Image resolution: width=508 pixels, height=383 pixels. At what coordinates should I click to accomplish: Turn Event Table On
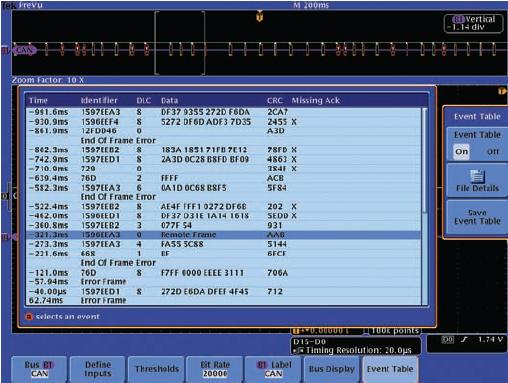pos(461,152)
